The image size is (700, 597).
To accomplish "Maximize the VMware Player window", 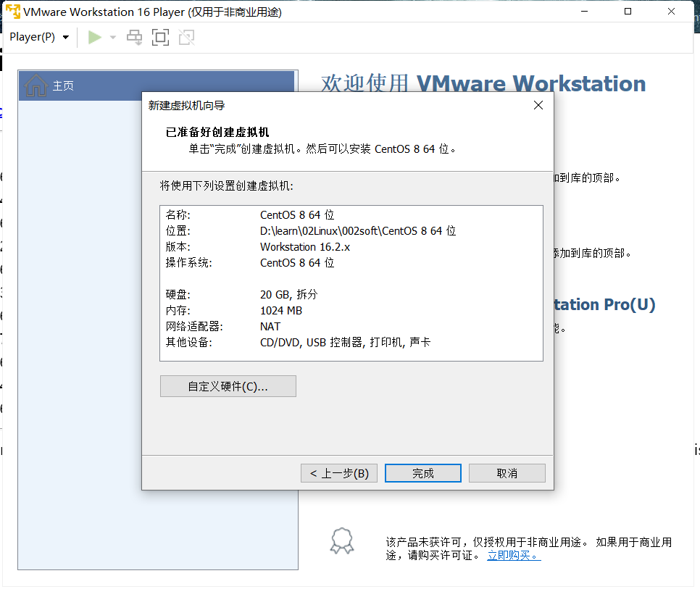I will 628,11.
